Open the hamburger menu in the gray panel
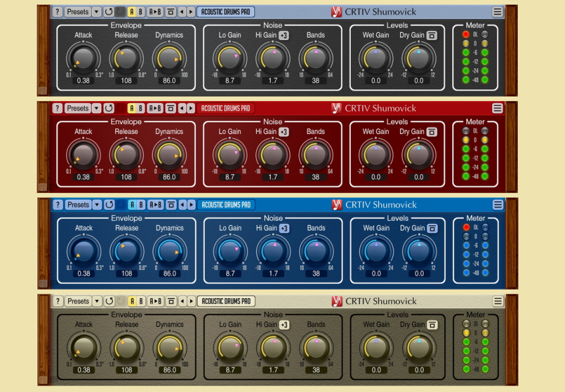The image size is (565, 392). (497, 12)
